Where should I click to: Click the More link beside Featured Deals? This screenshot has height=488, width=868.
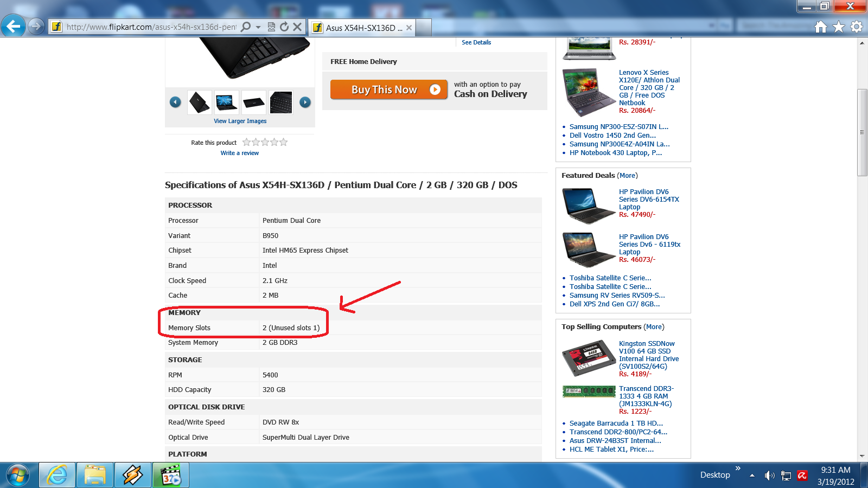tap(628, 176)
